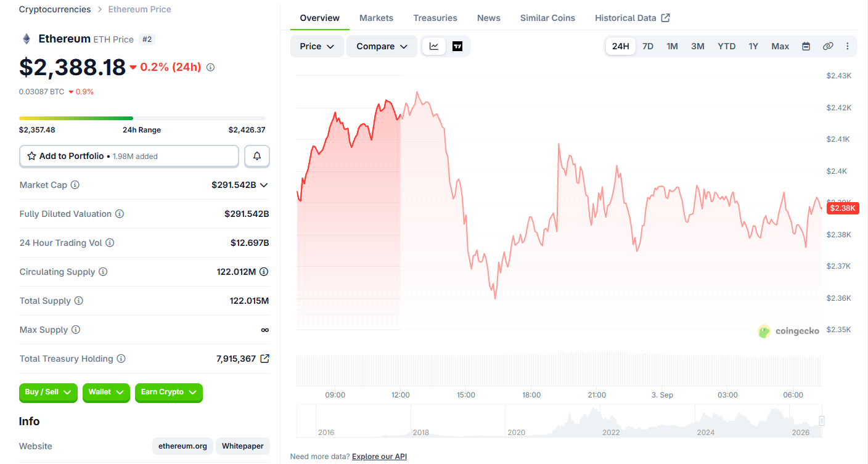This screenshot has height=464, width=868.
Task: Click the star icon in Add to Portfolio
Action: [x=31, y=157]
